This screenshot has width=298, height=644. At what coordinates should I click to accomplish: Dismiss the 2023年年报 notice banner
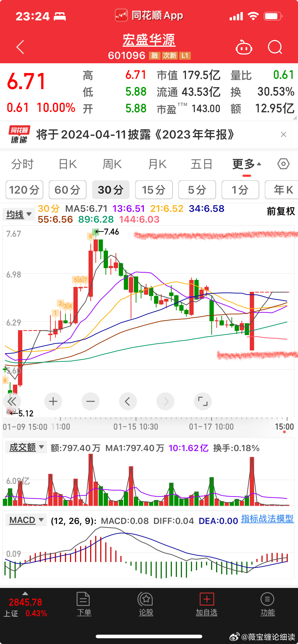coord(283,134)
